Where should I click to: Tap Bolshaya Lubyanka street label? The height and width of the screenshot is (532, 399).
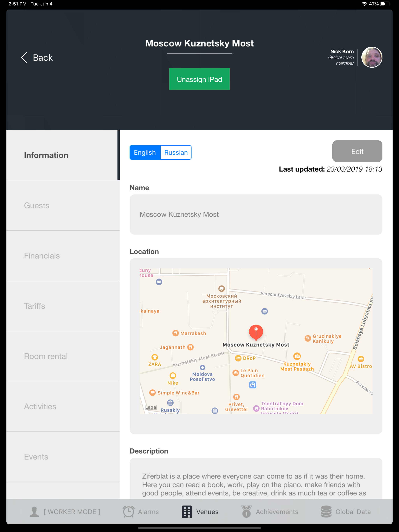click(363, 323)
